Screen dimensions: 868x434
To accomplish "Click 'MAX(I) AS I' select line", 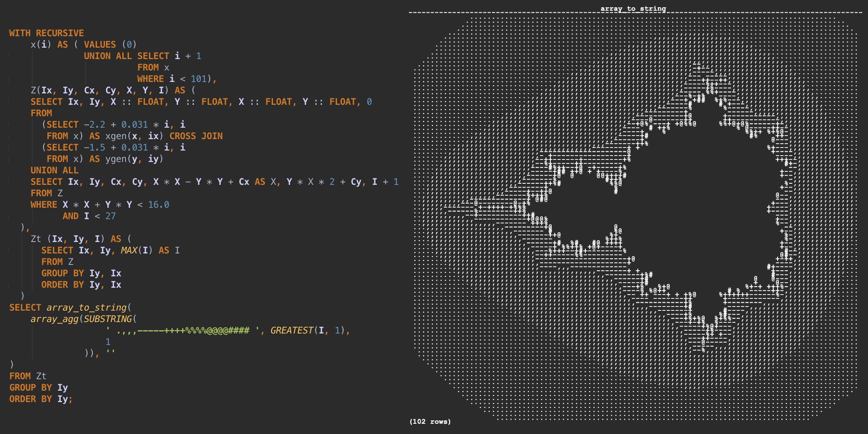I will tap(150, 250).
